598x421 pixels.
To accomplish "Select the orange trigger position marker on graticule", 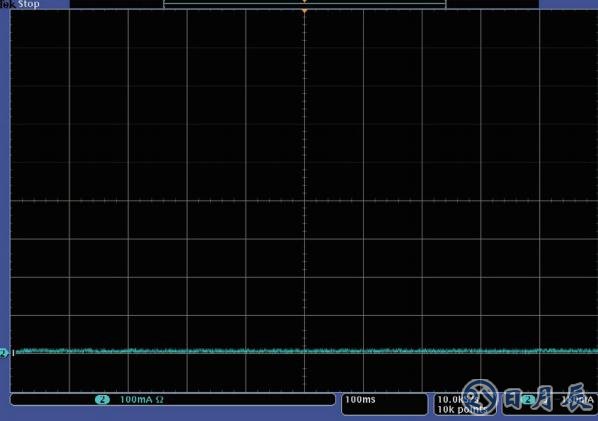I will click(x=304, y=12).
